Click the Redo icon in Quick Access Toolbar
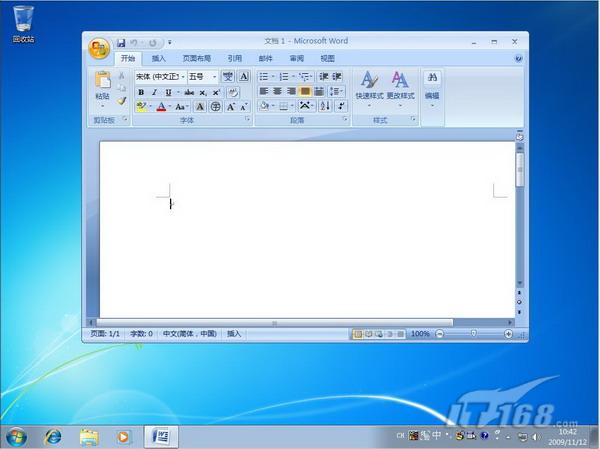Image resolution: width=600 pixels, height=449 pixels. point(153,43)
